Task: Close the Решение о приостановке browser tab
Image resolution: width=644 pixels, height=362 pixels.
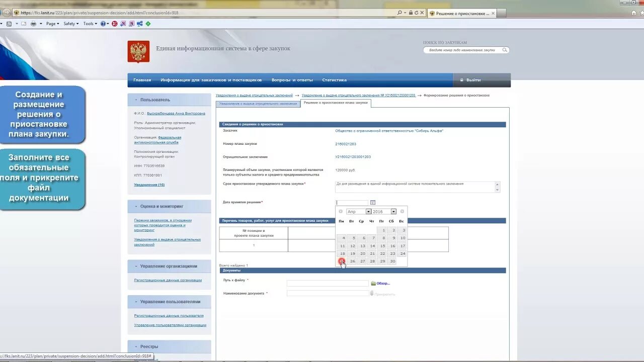Action: pyautogui.click(x=493, y=14)
